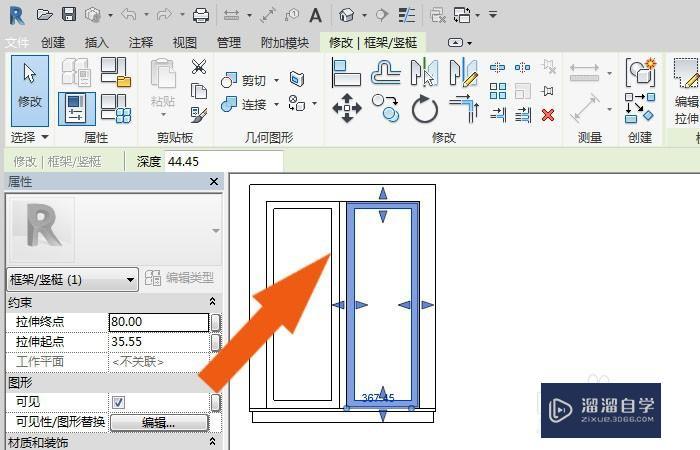The height and width of the screenshot is (450, 700).
Task: Switch to the 创建 ribbon tab
Action: point(53,42)
